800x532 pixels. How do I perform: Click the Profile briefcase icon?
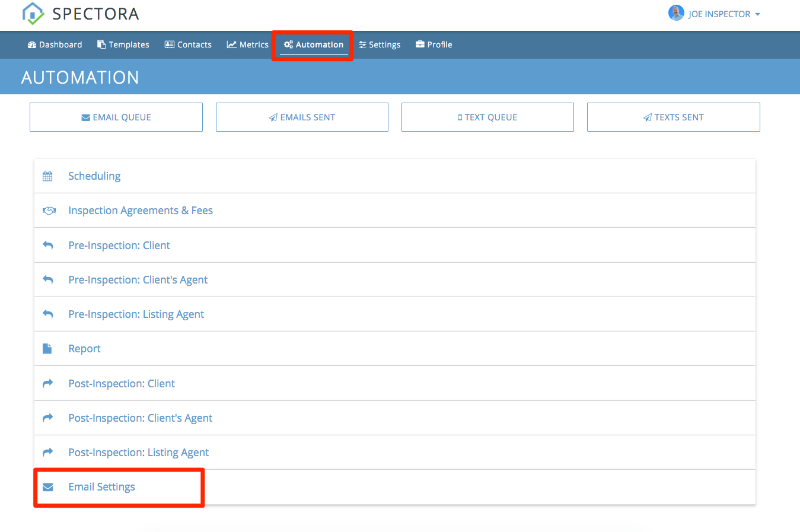420,44
